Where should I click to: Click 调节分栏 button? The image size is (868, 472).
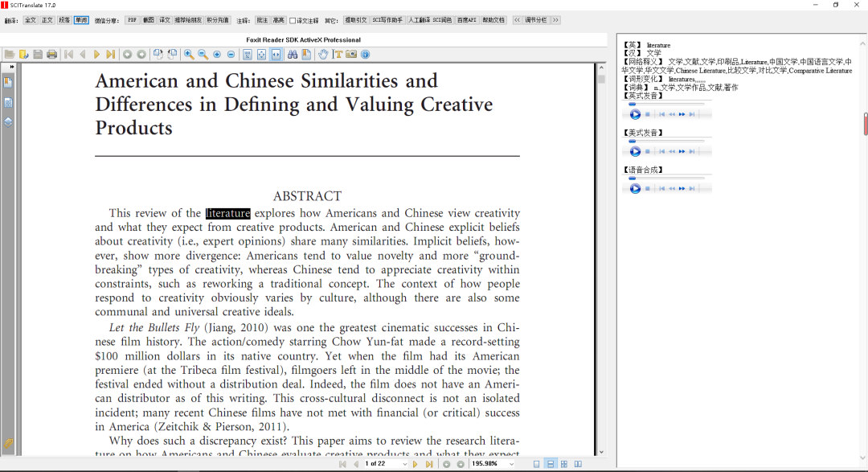(536, 20)
